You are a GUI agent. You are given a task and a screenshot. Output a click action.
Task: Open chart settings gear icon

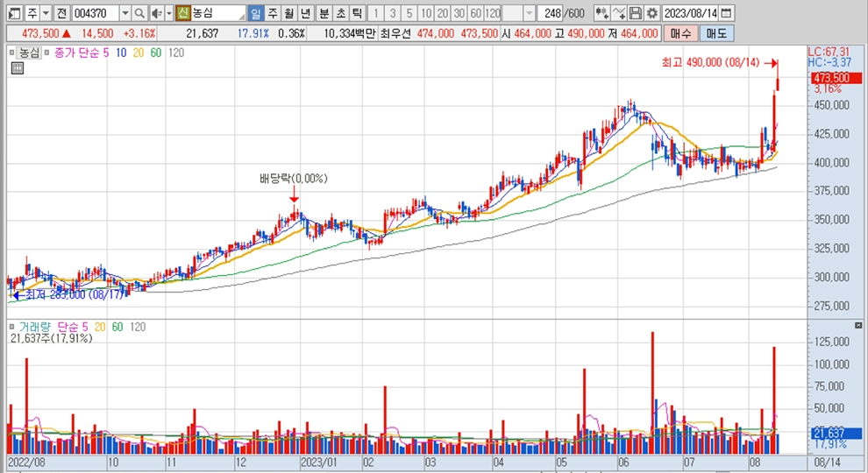click(x=650, y=13)
